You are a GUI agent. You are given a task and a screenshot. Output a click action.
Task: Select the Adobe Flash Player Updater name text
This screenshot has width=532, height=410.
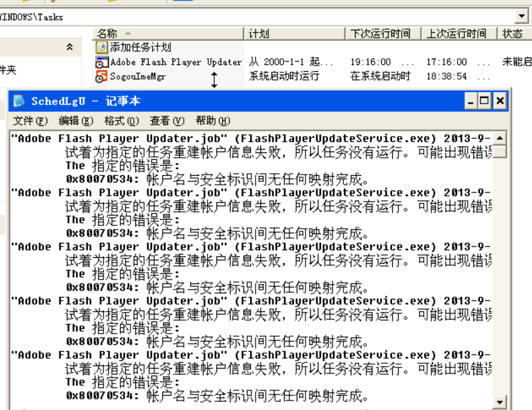pyautogui.click(x=176, y=62)
